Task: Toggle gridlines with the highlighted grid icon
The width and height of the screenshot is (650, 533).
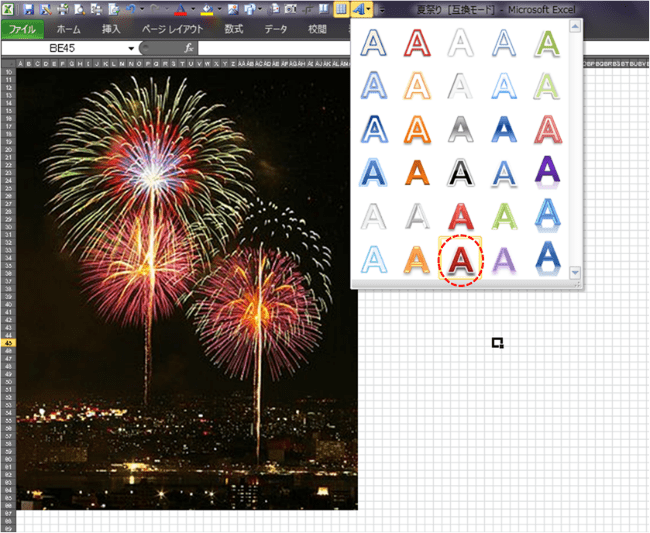Action: point(341,9)
